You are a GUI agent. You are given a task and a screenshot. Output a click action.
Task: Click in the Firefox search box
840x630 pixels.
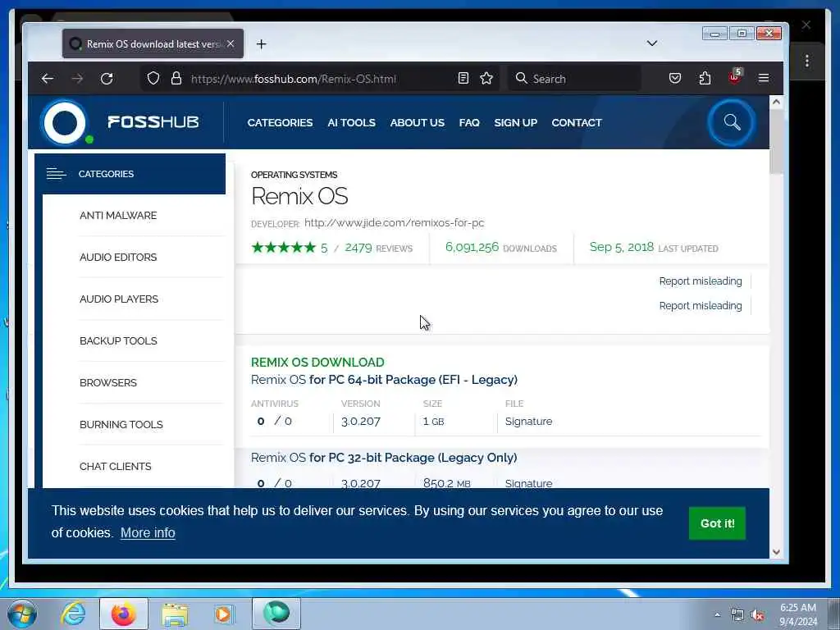(x=574, y=79)
